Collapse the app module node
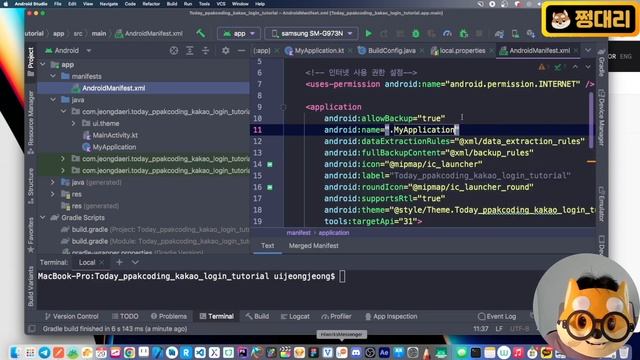 (x=43, y=64)
